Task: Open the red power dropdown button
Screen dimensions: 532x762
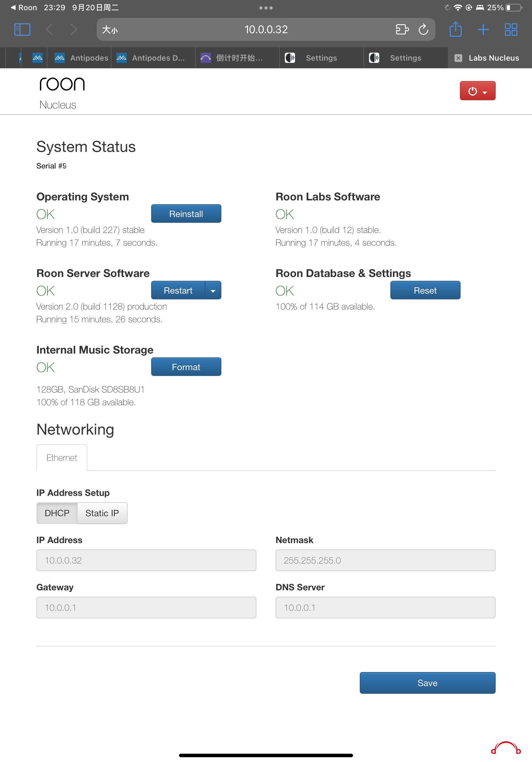Action: (477, 91)
